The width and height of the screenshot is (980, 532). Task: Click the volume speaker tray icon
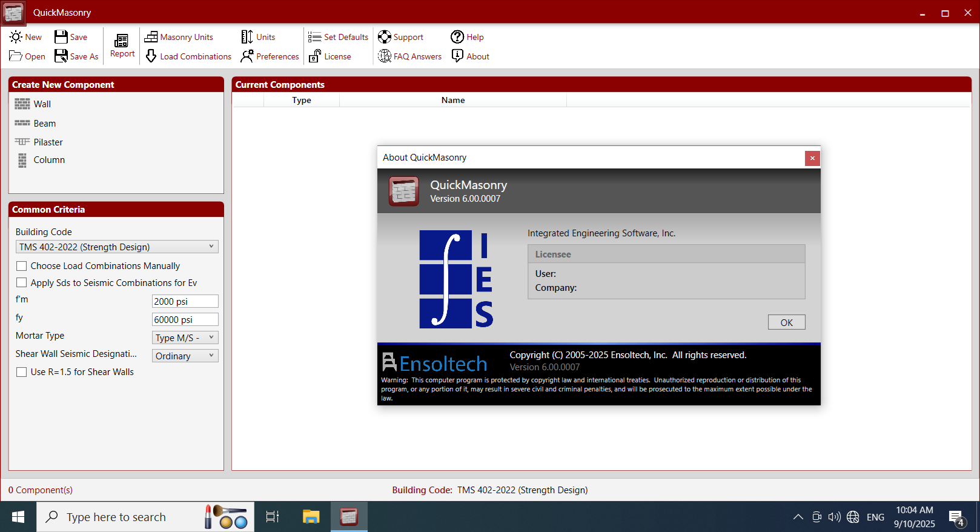coord(835,517)
